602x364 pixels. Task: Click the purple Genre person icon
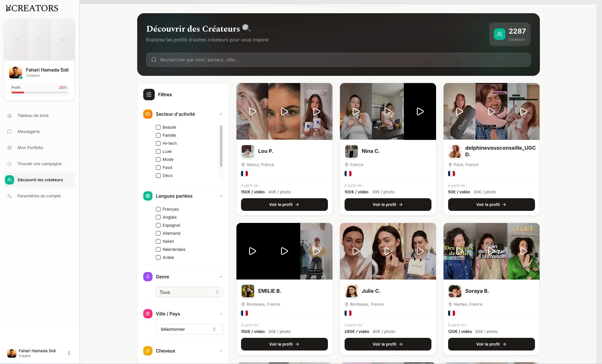coord(148,277)
